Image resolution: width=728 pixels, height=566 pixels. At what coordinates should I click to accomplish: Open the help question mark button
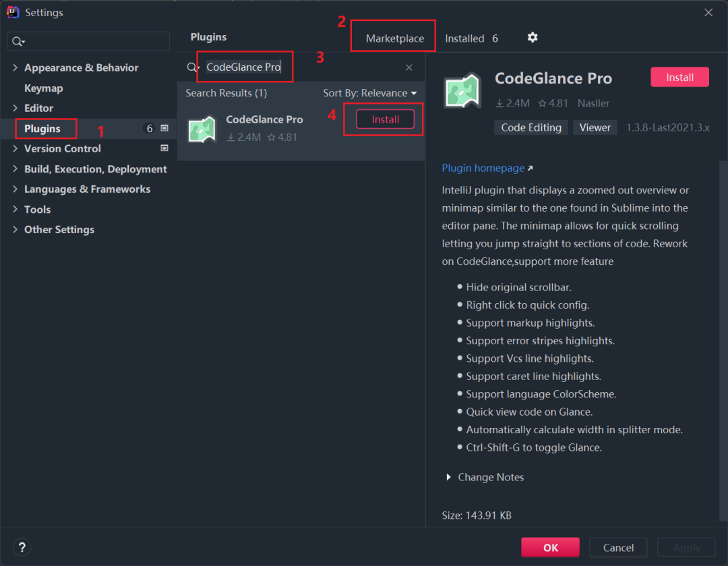pyautogui.click(x=22, y=547)
